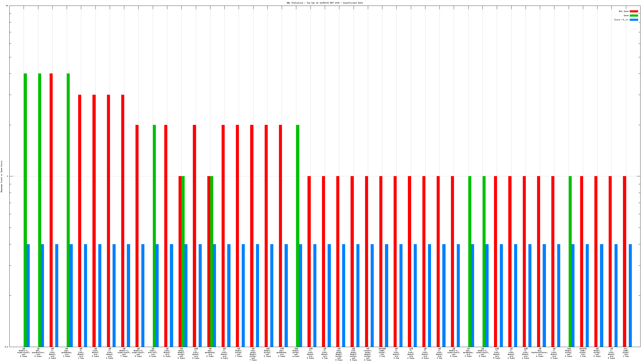The height and width of the screenshot is (362, 644).
Task: Click the x-axis label new.spam.dnsbl.sorbs.net 7 hops
Action: (x=253, y=354)
